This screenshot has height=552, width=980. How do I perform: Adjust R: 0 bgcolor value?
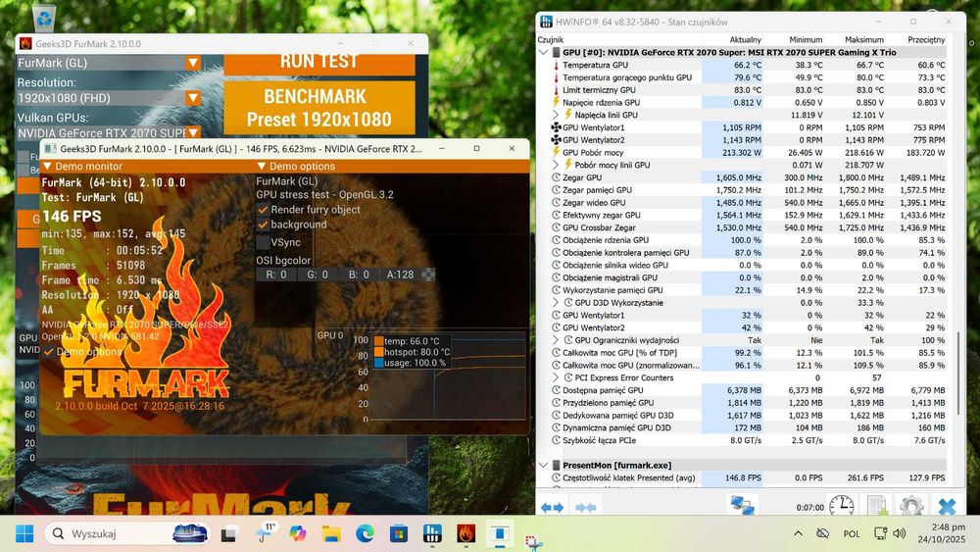click(275, 275)
